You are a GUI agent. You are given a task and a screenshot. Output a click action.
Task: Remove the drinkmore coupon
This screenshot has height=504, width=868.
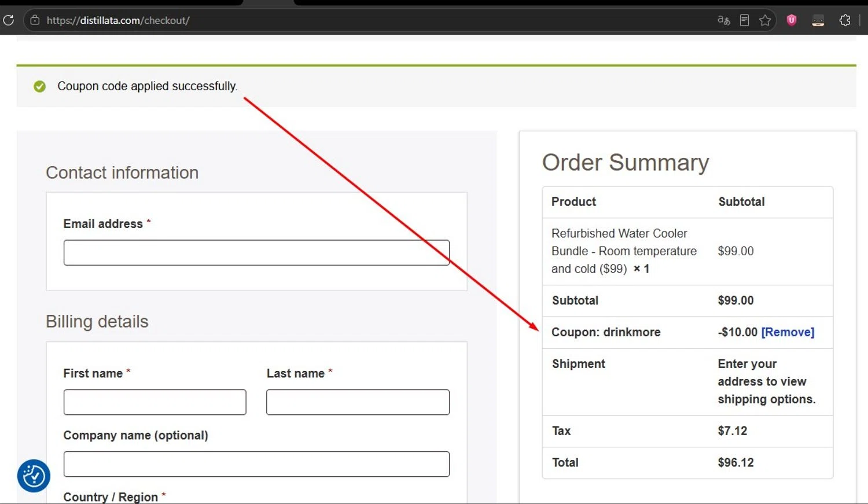point(788,332)
